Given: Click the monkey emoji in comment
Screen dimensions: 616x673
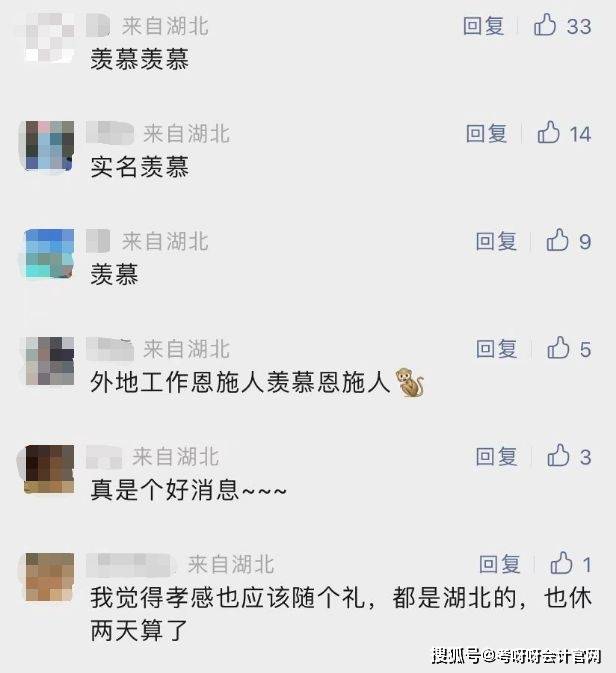Looking at the screenshot, I should [409, 382].
